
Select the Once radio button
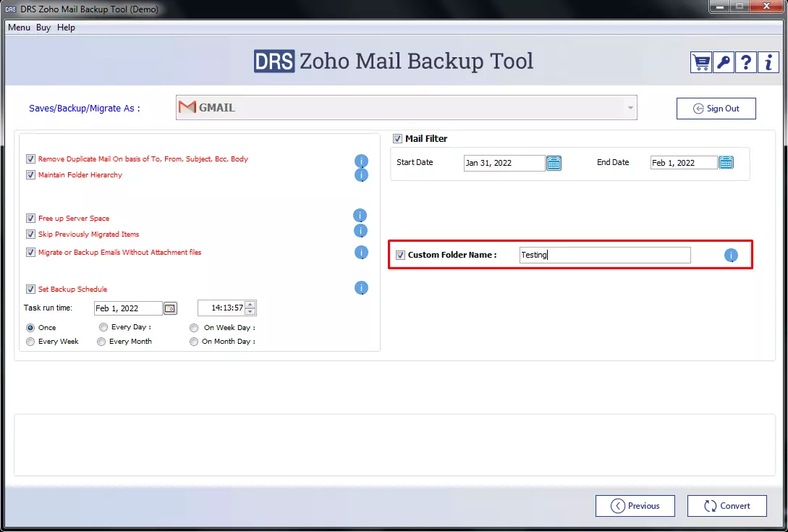[30, 328]
